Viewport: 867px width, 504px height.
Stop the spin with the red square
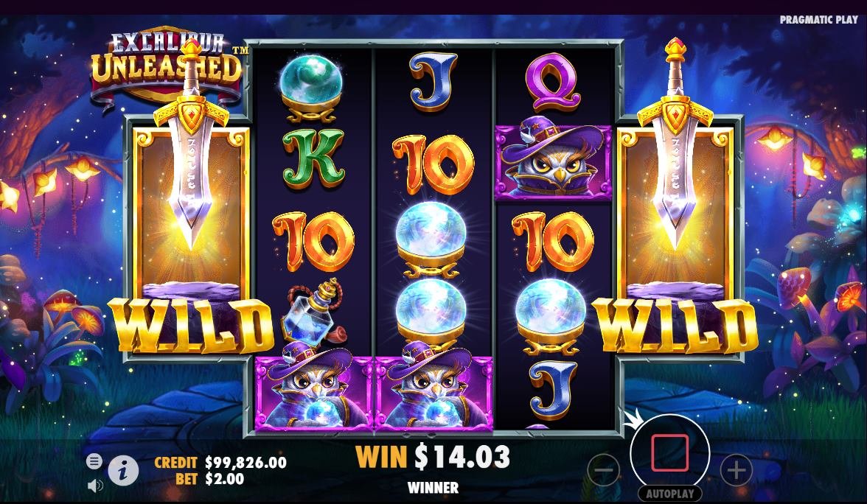pyautogui.click(x=669, y=452)
